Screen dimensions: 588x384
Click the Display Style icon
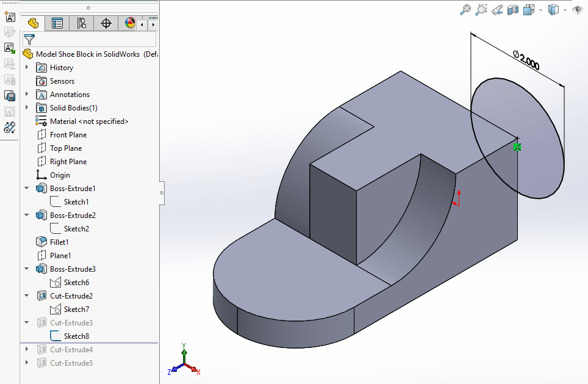click(553, 10)
